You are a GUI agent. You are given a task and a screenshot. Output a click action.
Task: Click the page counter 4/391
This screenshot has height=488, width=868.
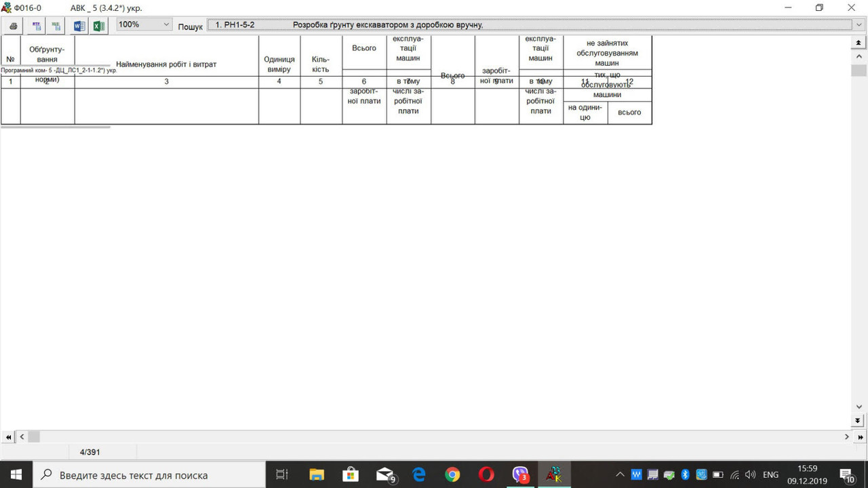(91, 452)
